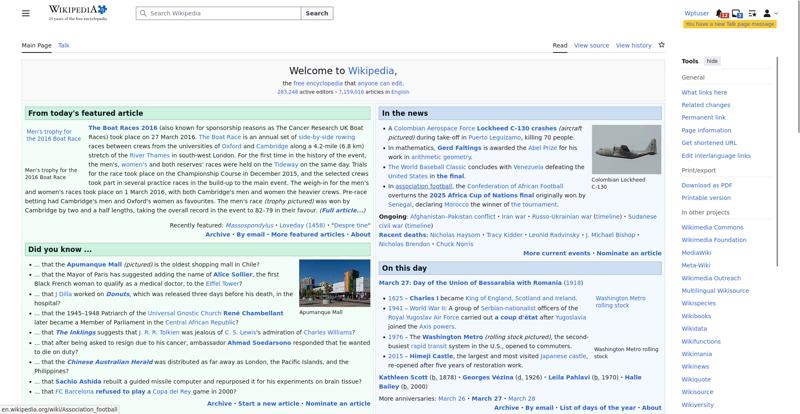Toggle the watch star for this page
The height and width of the screenshot is (414, 800).
(x=662, y=45)
